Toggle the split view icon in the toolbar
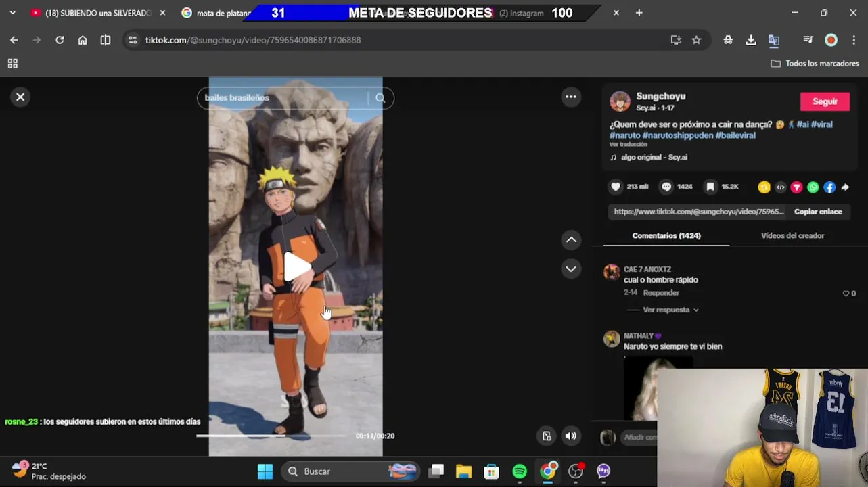The height and width of the screenshot is (487, 868). pos(106,40)
